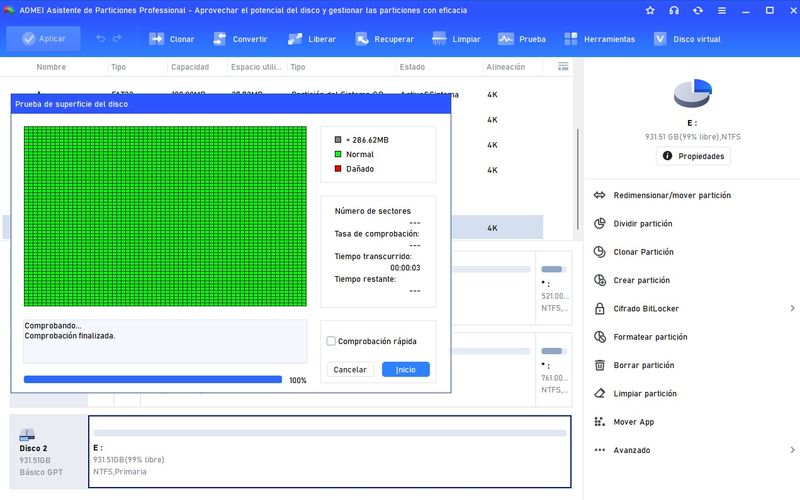Screen dimensions: 800x500
Task: Sort by the Nombre column header
Action: [x=51, y=67]
